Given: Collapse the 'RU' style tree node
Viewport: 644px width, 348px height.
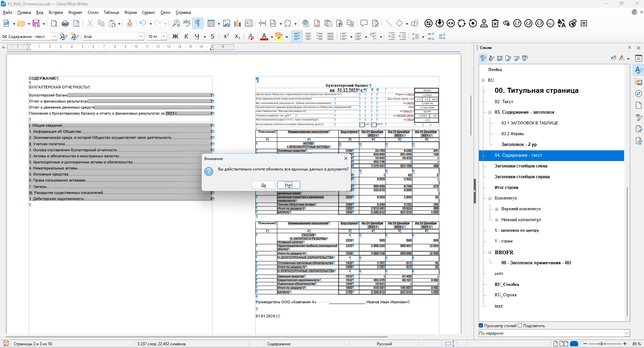Looking at the screenshot, I should [483, 80].
